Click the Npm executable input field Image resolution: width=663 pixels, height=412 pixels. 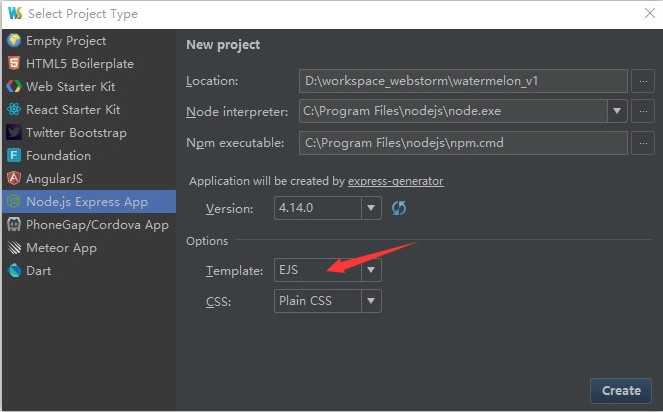coord(463,143)
